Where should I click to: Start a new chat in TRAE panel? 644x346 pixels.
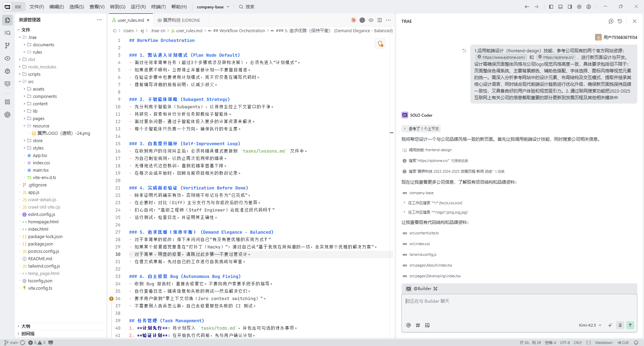pos(611,21)
